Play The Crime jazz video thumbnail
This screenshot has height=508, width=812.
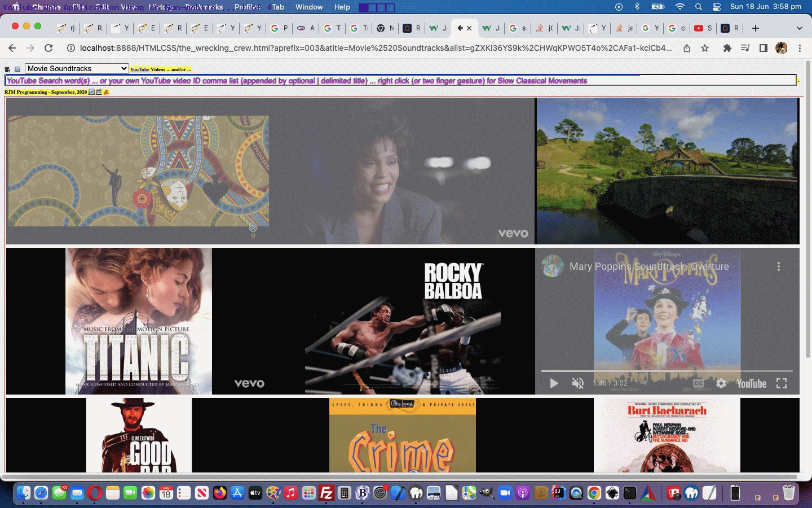pos(402,435)
